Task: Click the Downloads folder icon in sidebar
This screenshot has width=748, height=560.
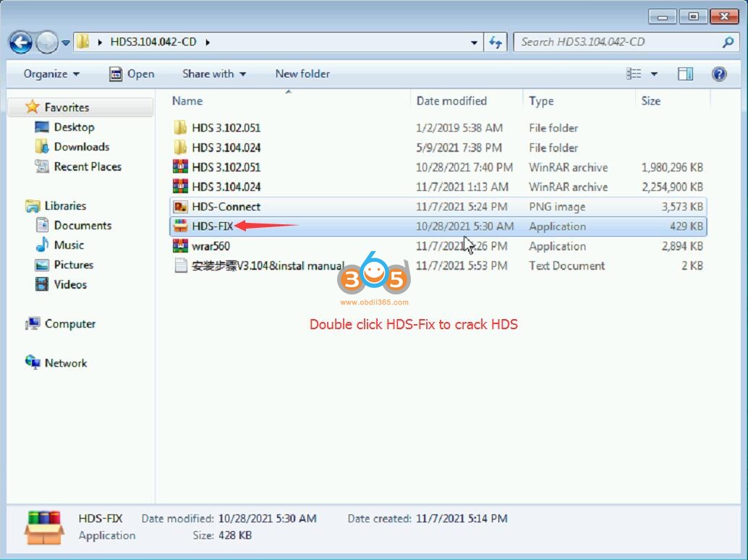Action: pos(42,146)
